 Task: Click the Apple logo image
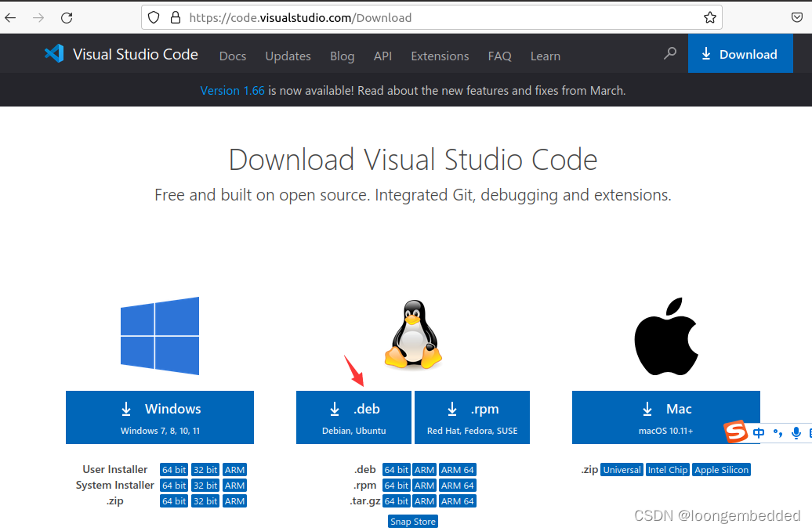click(666, 337)
